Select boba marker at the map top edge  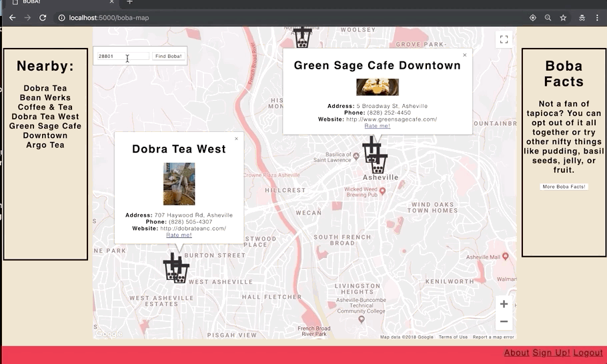pos(301,37)
